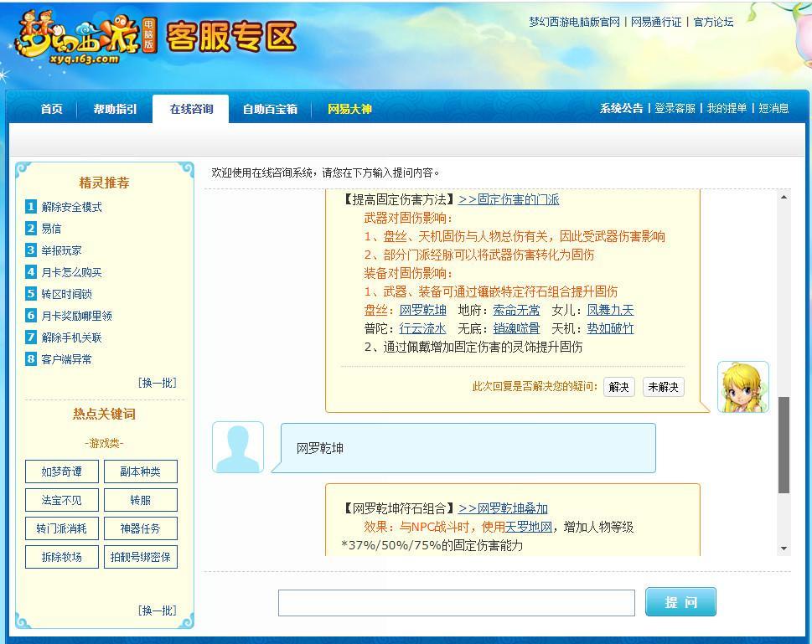Select 易信 recommendation

coord(51,229)
